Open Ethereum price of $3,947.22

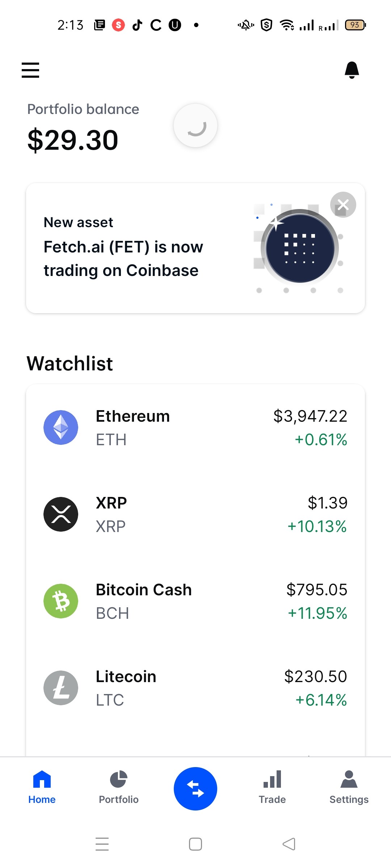(x=310, y=416)
